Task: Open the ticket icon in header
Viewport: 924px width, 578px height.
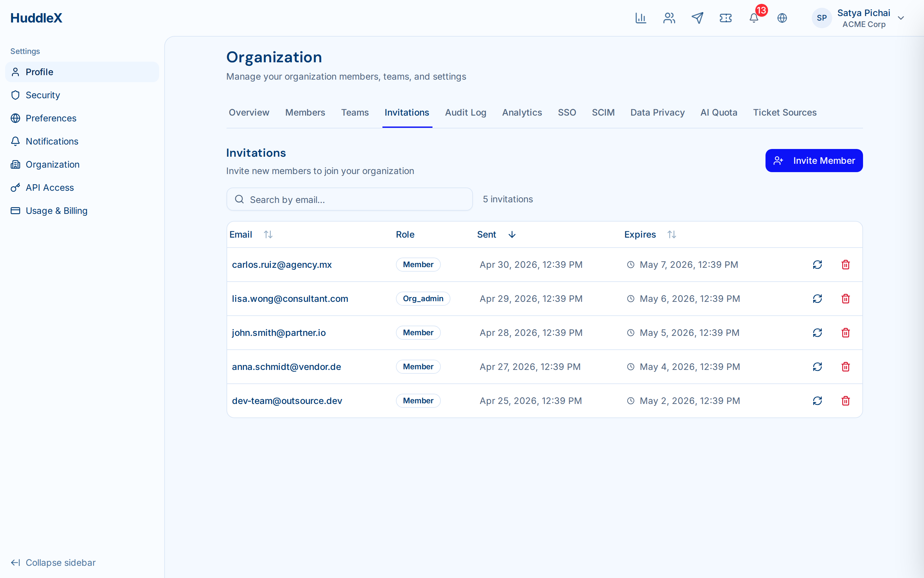Action: click(x=725, y=18)
